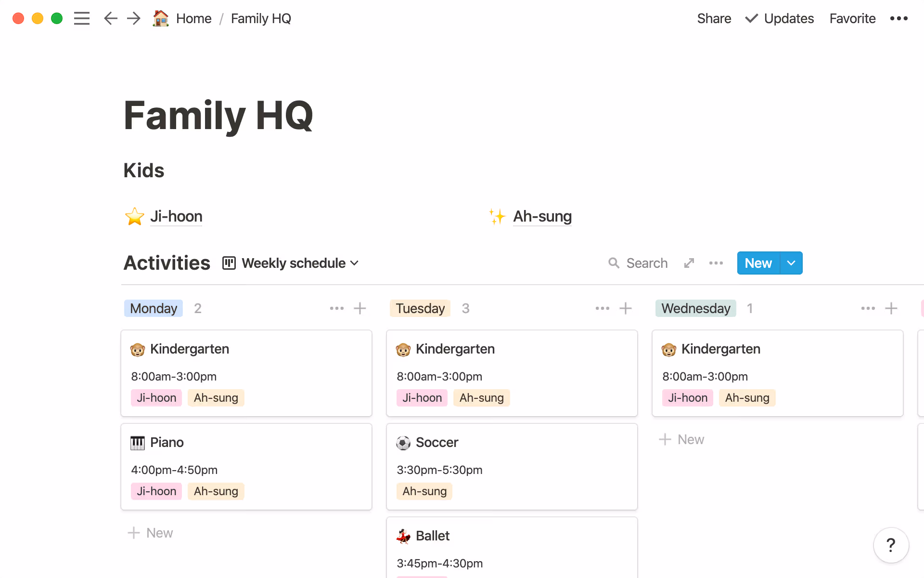Click the Monday color tag label
Viewport: 924px width, 578px height.
[154, 308]
